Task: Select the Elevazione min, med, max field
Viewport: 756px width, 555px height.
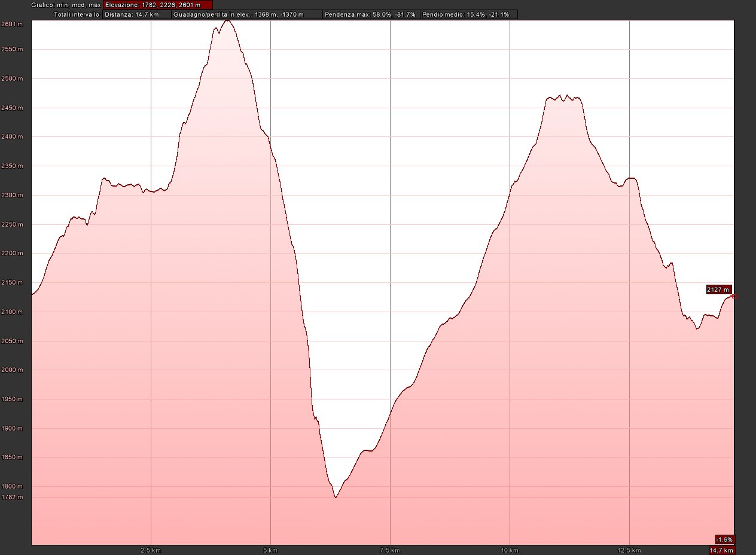Action: pyautogui.click(x=157, y=5)
